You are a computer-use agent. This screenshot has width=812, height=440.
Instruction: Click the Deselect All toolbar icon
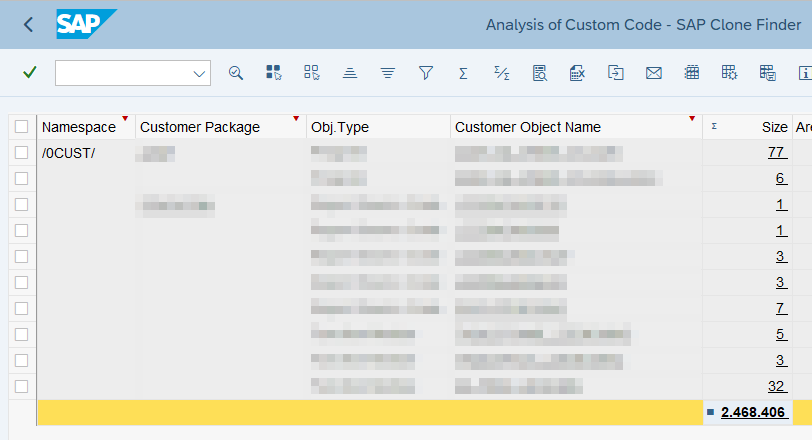pos(311,72)
